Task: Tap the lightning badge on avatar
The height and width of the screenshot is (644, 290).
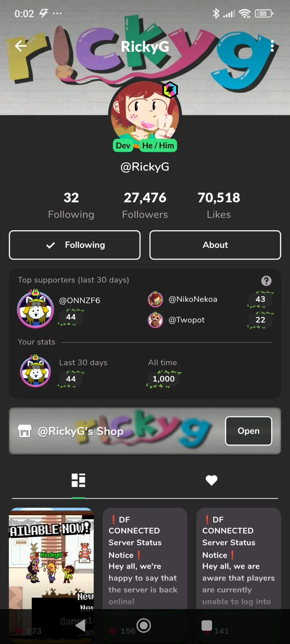Action: [x=170, y=90]
